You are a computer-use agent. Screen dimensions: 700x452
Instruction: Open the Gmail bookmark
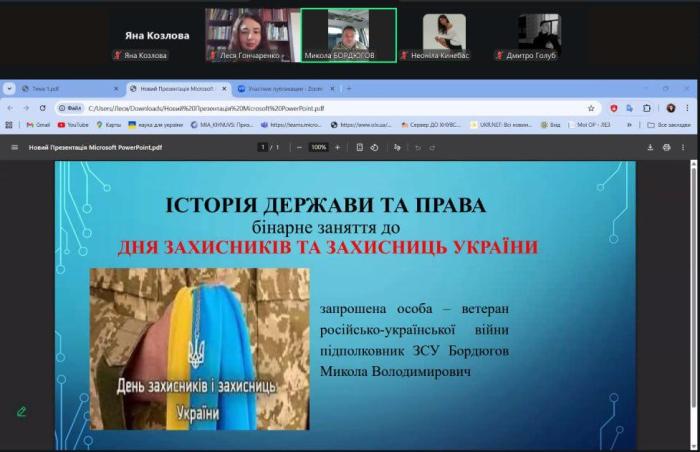tap(37, 125)
